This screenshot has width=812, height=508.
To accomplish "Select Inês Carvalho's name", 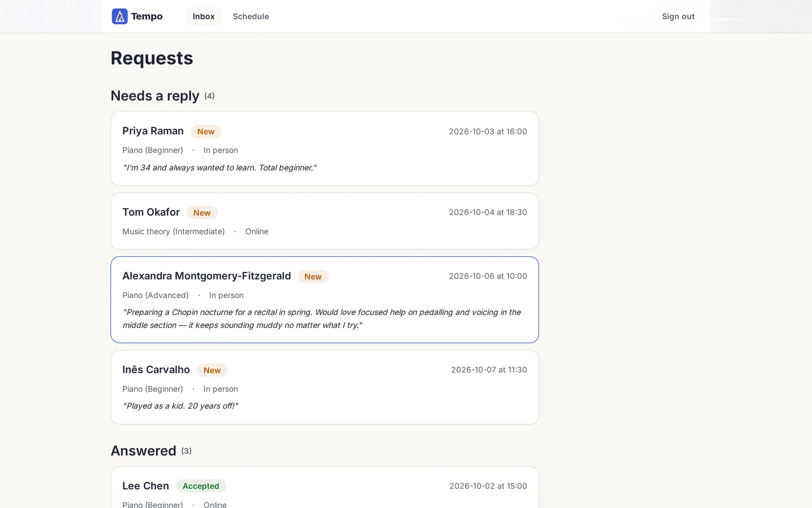I will [x=156, y=370].
